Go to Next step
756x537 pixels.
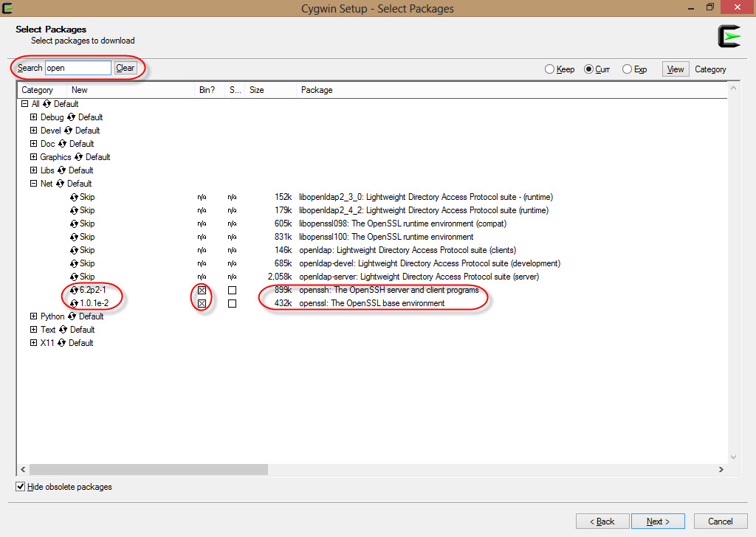click(x=658, y=521)
